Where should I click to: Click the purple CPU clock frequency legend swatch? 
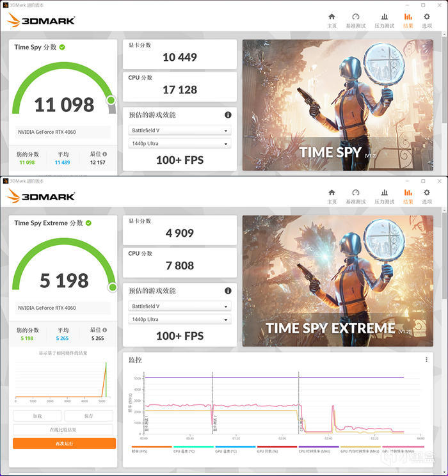pos(319,447)
